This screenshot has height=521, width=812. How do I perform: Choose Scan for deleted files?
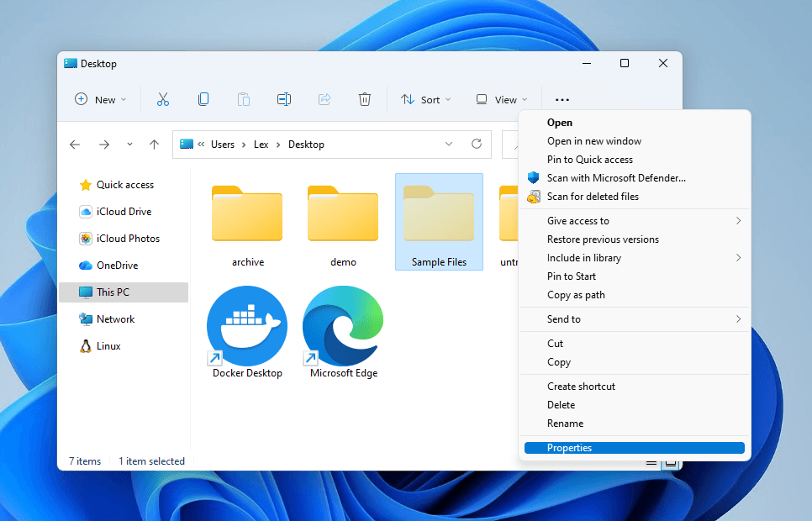coord(635,197)
